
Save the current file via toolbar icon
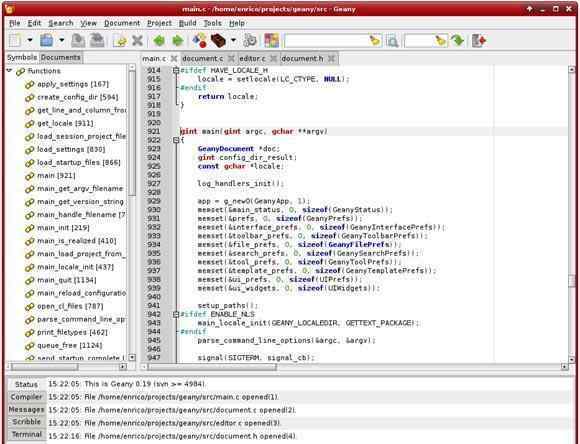click(x=78, y=40)
